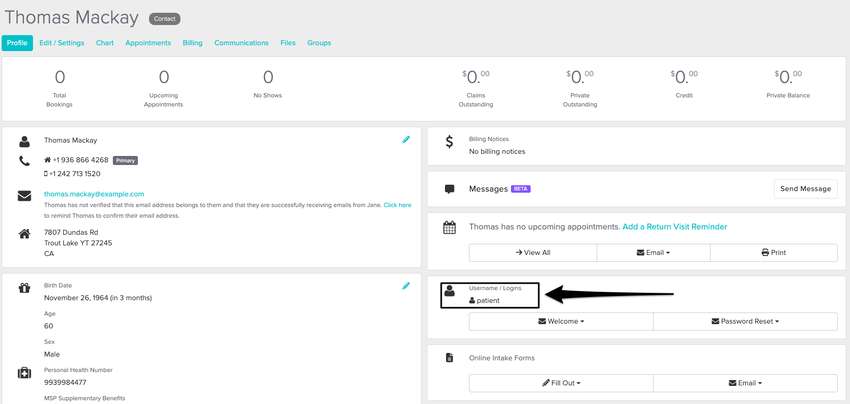The image size is (850, 404).
Task: Click the medical kit icon beside Personal Health Number
Action: (24, 373)
